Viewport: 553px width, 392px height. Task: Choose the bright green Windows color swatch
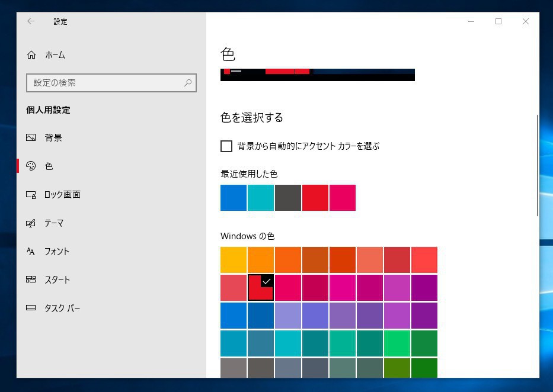click(397, 343)
